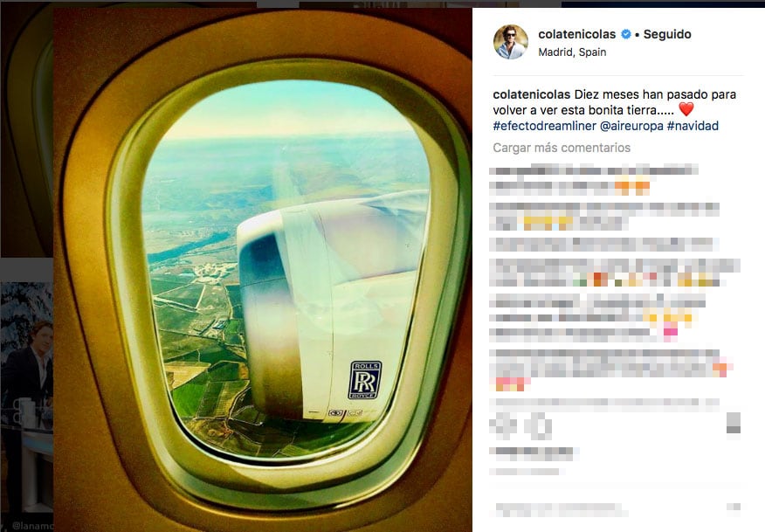Open the Madrid, Spain location link
The height and width of the screenshot is (532, 765).
click(x=572, y=52)
